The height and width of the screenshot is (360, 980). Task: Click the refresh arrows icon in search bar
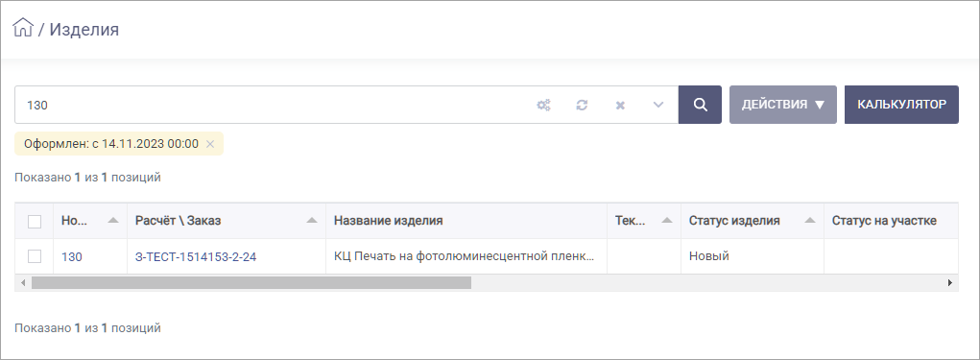(x=582, y=105)
